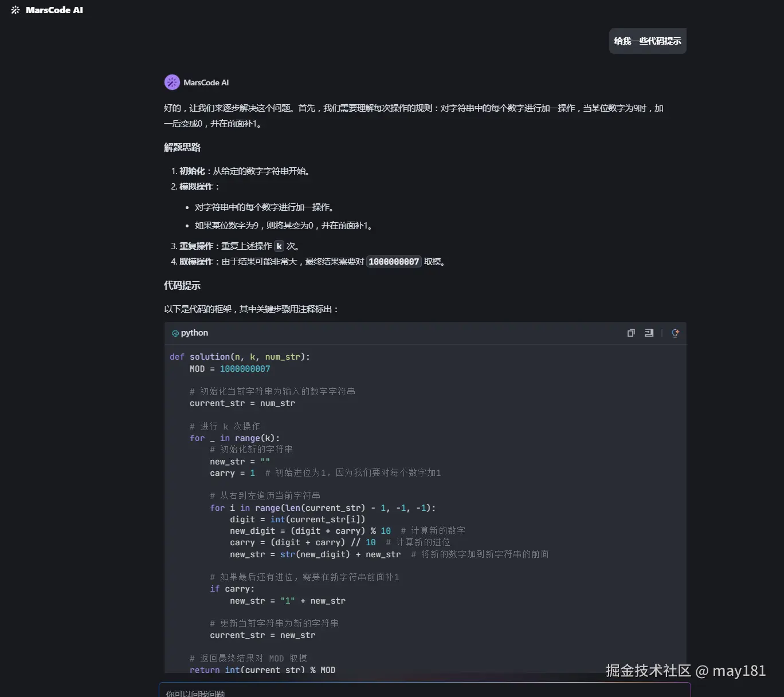Copy the python code block

click(631, 333)
